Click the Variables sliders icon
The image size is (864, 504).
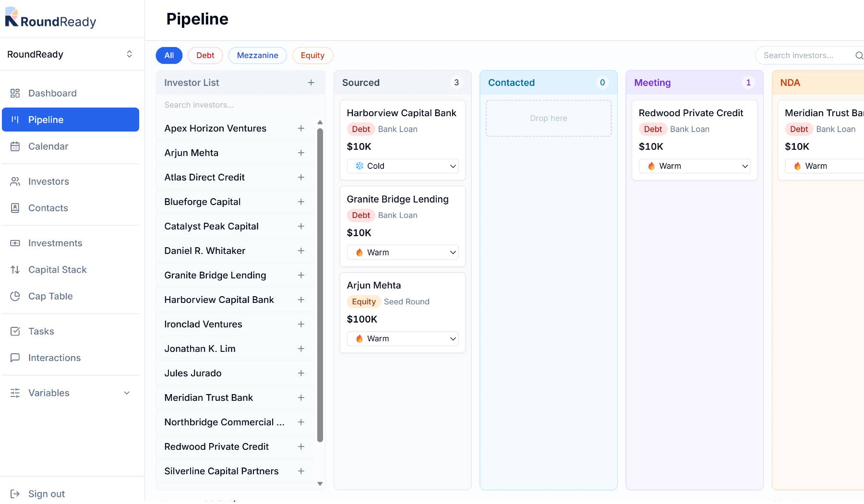coord(15,393)
